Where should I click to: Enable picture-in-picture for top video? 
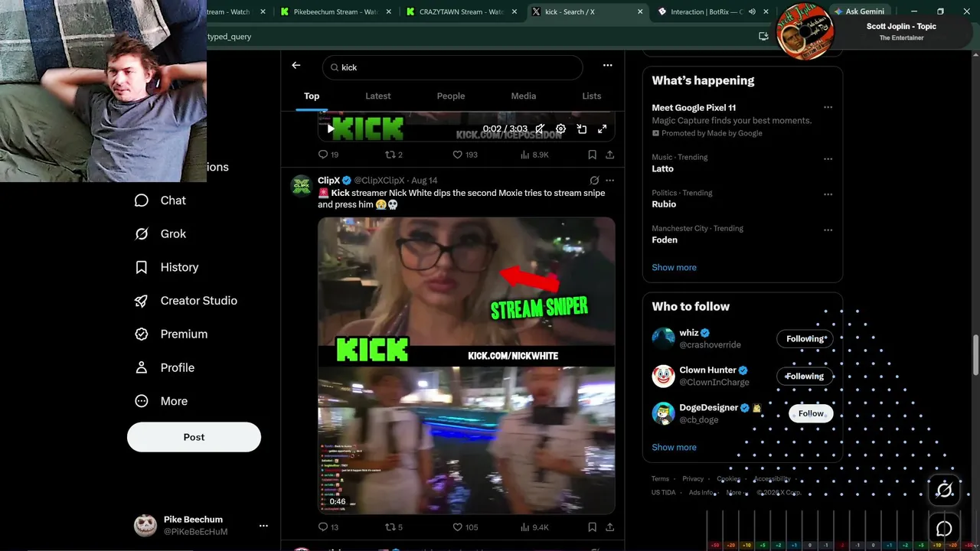coord(582,129)
